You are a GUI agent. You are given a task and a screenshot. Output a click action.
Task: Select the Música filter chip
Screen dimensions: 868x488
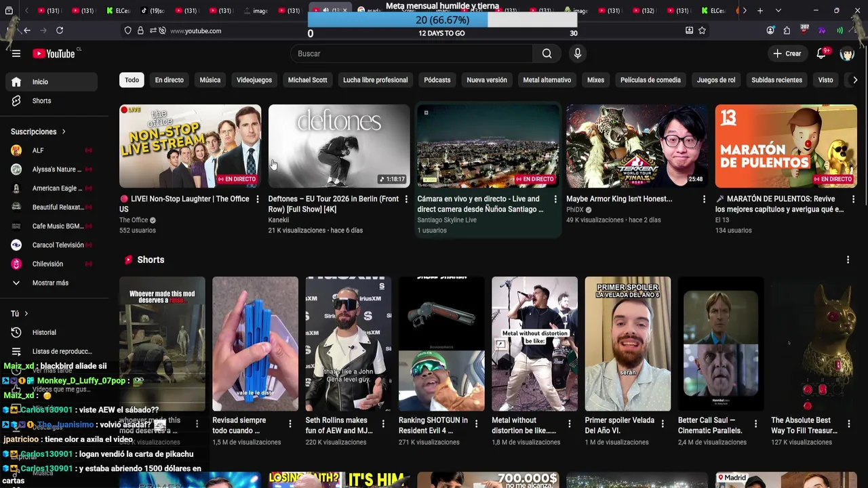tap(210, 80)
